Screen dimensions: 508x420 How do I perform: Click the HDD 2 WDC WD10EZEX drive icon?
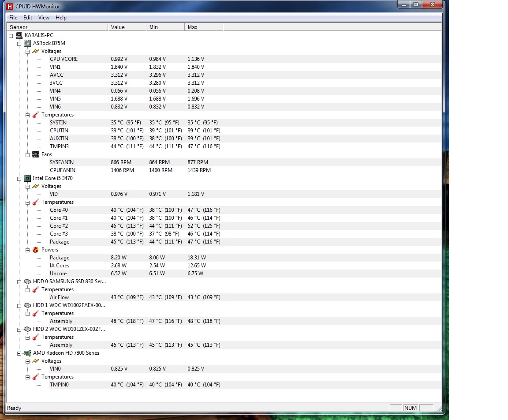coord(27,329)
